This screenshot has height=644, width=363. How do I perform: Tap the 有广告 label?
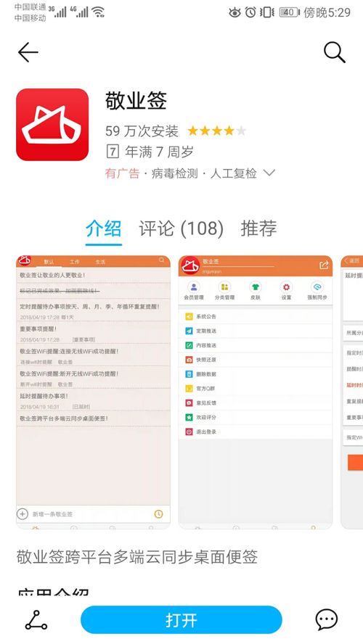122,173
